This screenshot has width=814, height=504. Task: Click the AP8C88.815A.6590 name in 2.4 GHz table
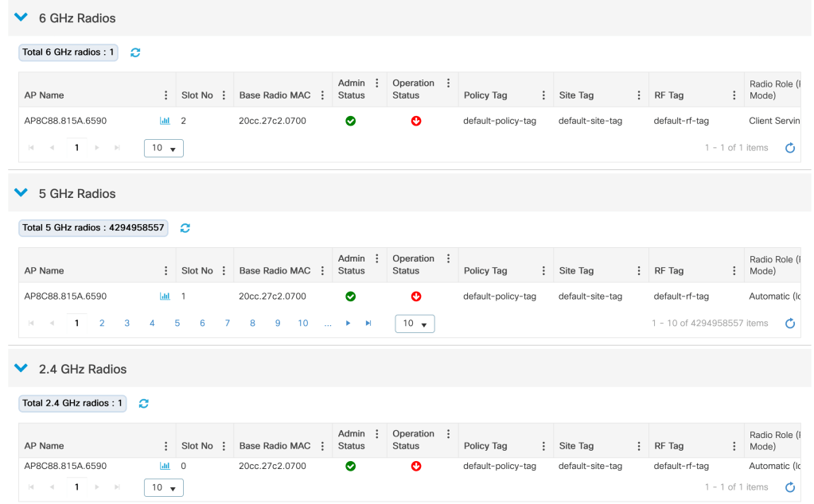pos(65,466)
